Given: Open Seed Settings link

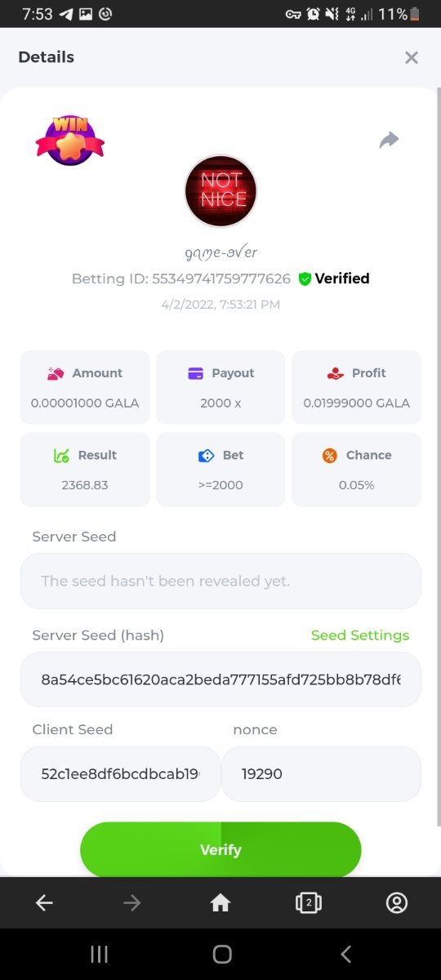Looking at the screenshot, I should point(360,635).
